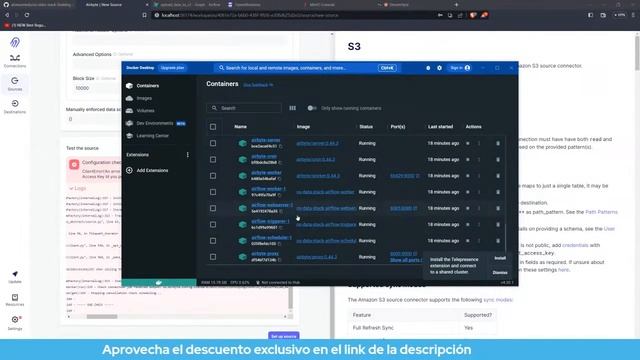Viewport: 640px width, 360px height.
Task: Delete the airbyte-worker container
Action: (x=498, y=176)
